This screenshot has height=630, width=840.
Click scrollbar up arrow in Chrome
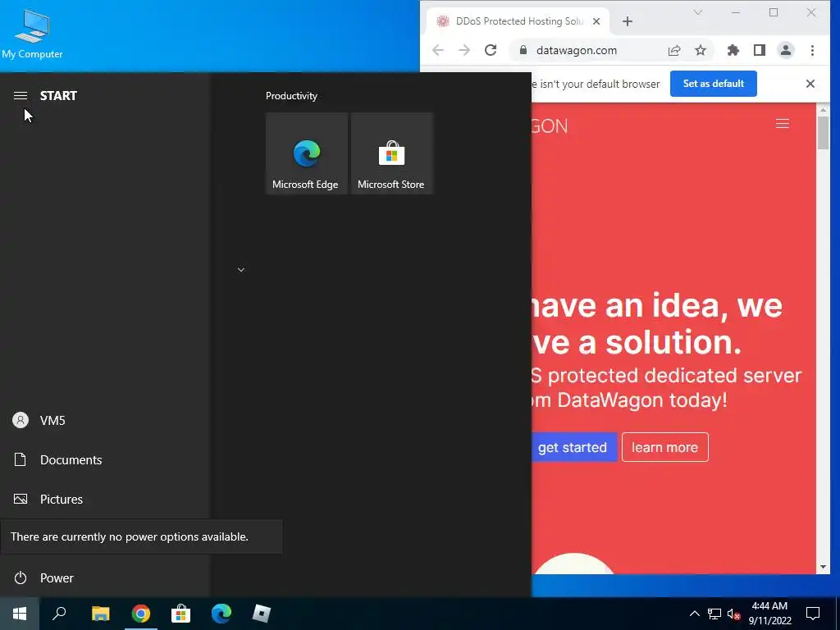[823, 109]
